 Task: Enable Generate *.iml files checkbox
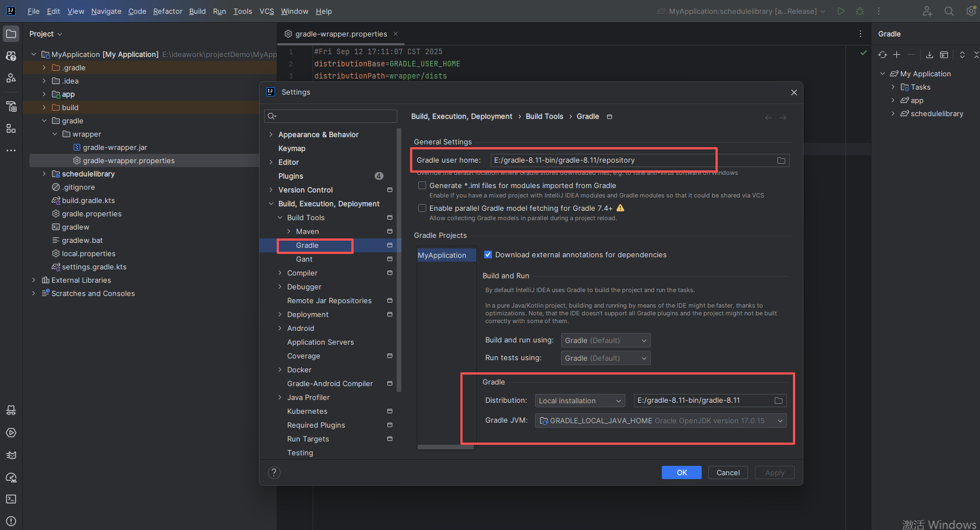pyautogui.click(x=422, y=185)
